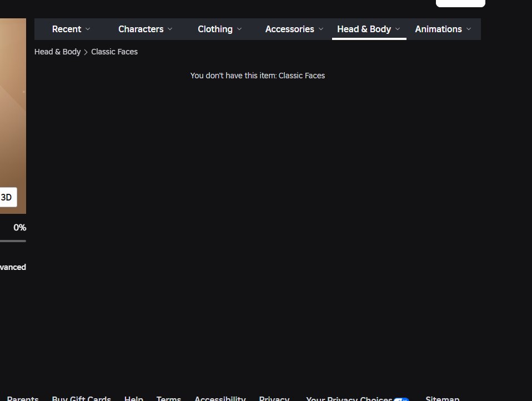The height and width of the screenshot is (401, 532).
Task: Click the 0% percentage label
Action: [x=19, y=228]
